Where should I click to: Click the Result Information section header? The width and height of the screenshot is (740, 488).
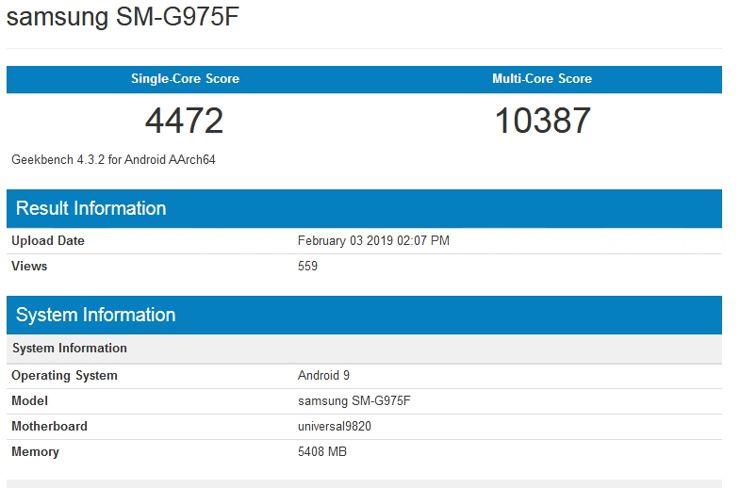coord(364,209)
